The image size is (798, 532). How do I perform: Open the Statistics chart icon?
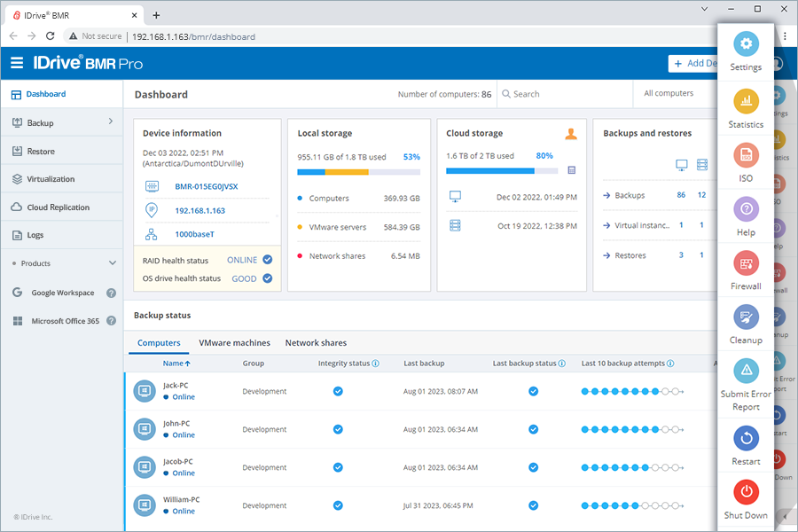click(746, 101)
